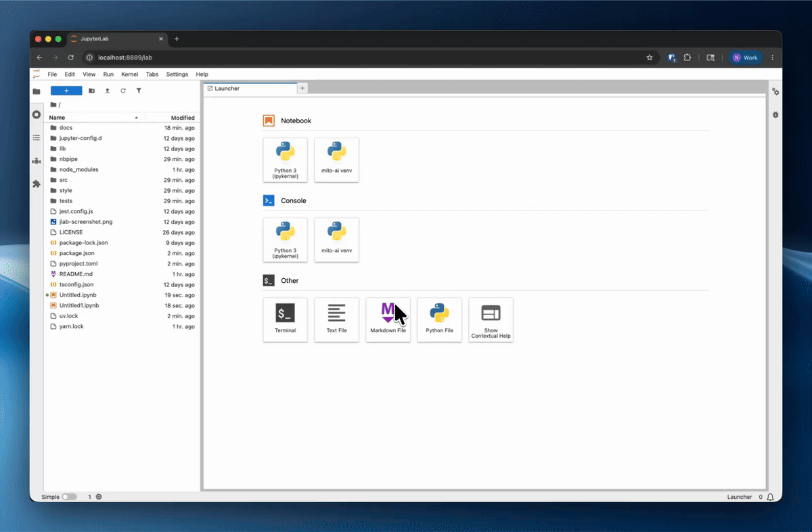Toggle Simple interface mode switch
812x532 pixels.
coord(69,497)
